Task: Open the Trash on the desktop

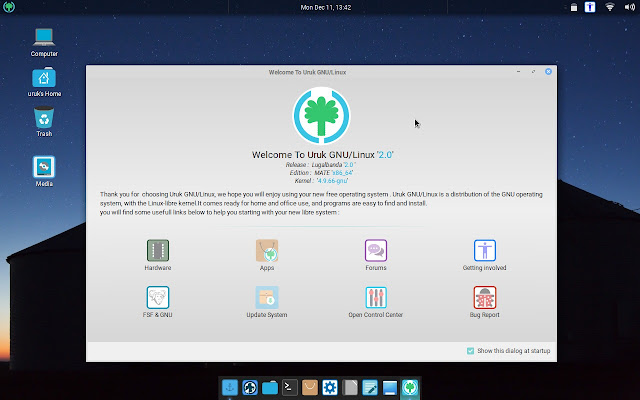Action: 44,118
